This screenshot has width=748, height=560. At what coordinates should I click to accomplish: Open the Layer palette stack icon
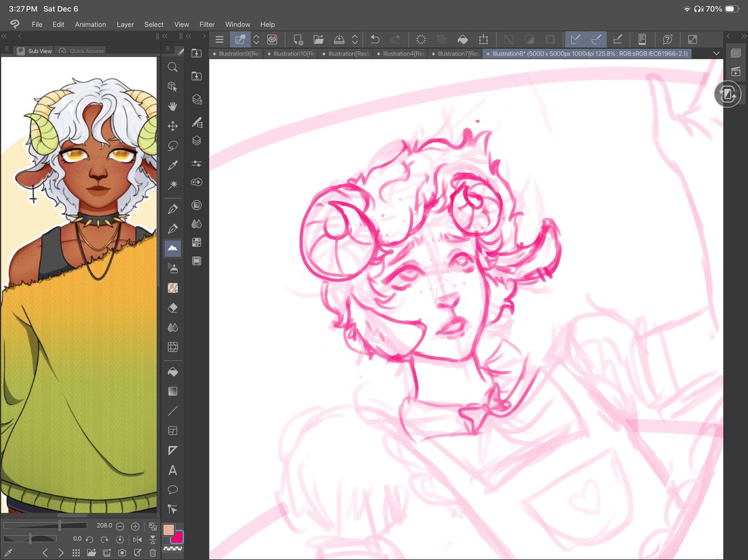click(197, 141)
